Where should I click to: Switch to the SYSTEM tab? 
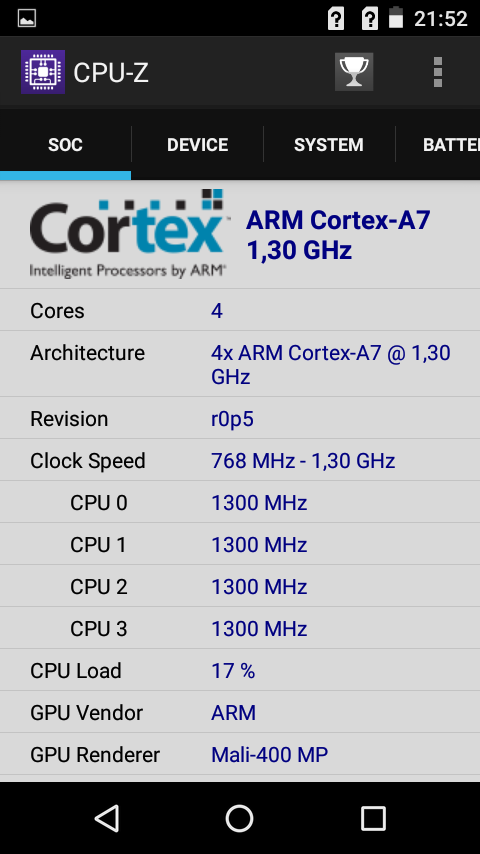point(329,144)
